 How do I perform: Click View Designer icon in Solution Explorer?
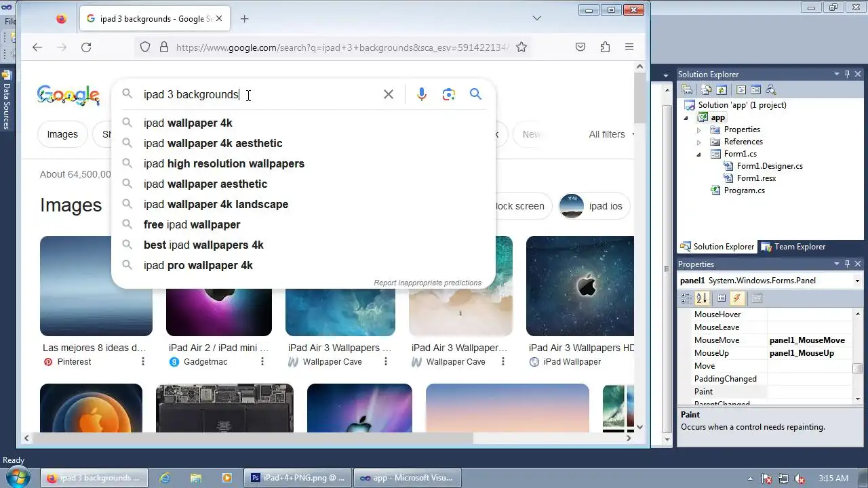[x=755, y=89]
